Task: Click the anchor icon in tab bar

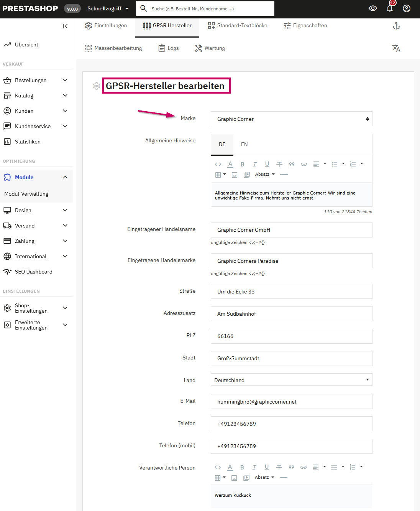Action: pyautogui.click(x=396, y=26)
